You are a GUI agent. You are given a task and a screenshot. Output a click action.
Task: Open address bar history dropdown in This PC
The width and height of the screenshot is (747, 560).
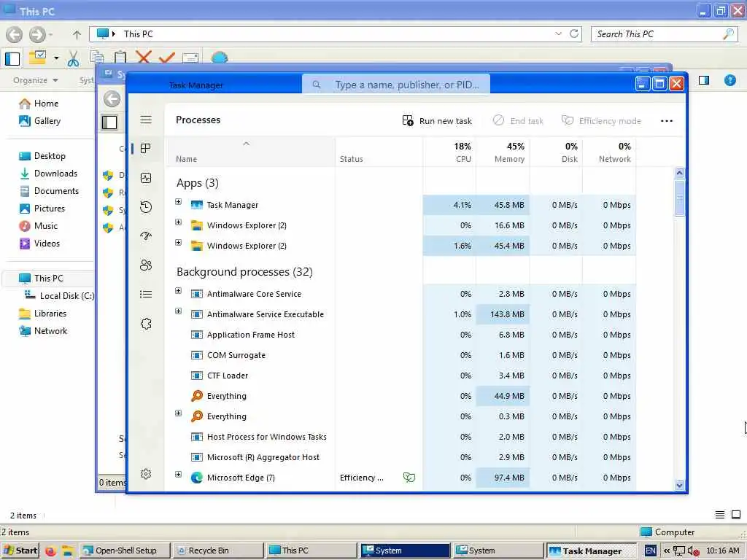coord(558,34)
